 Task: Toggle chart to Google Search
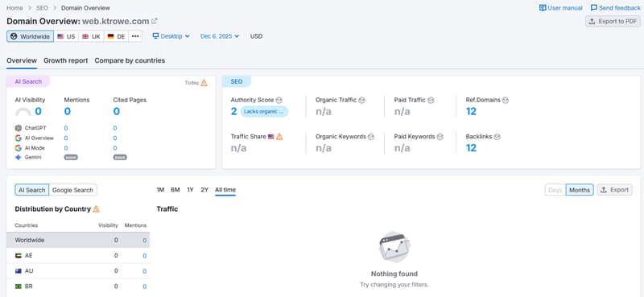72,190
